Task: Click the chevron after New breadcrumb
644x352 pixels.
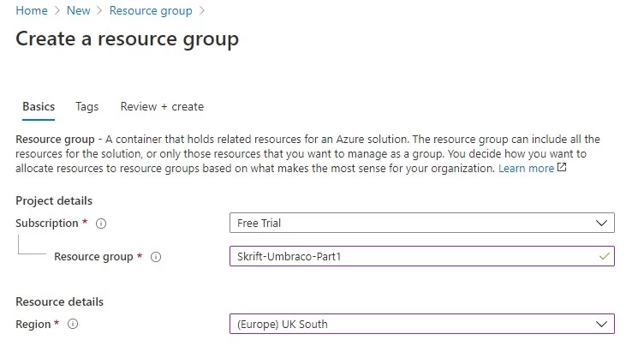Action: (x=99, y=10)
